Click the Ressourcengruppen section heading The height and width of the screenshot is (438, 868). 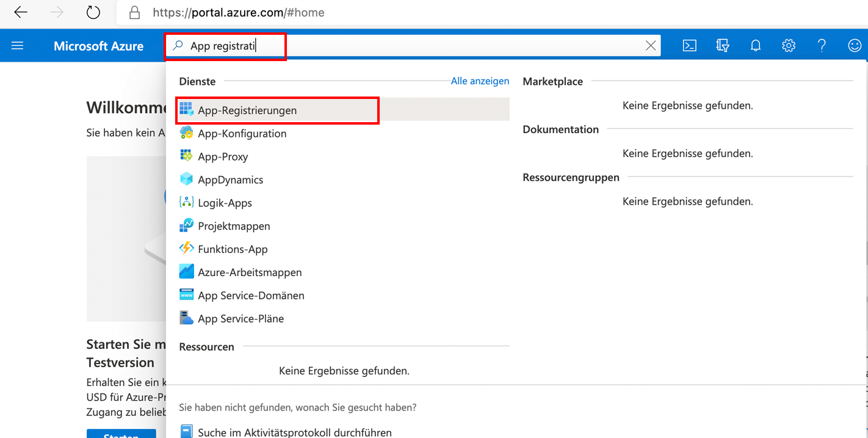571,177
